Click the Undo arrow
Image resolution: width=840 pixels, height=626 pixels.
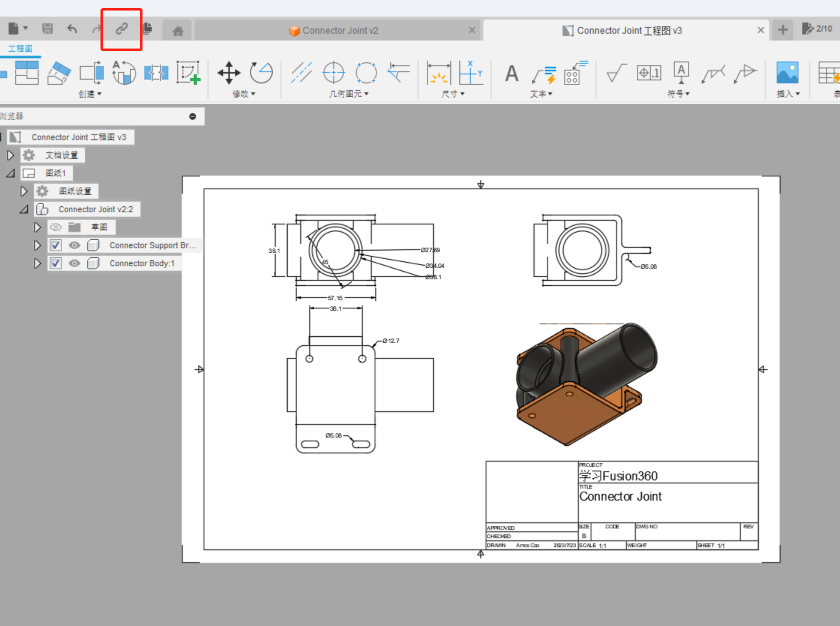click(72, 29)
